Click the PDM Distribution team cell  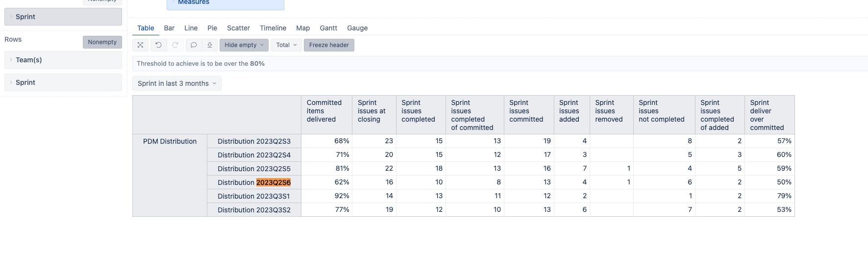pos(170,141)
